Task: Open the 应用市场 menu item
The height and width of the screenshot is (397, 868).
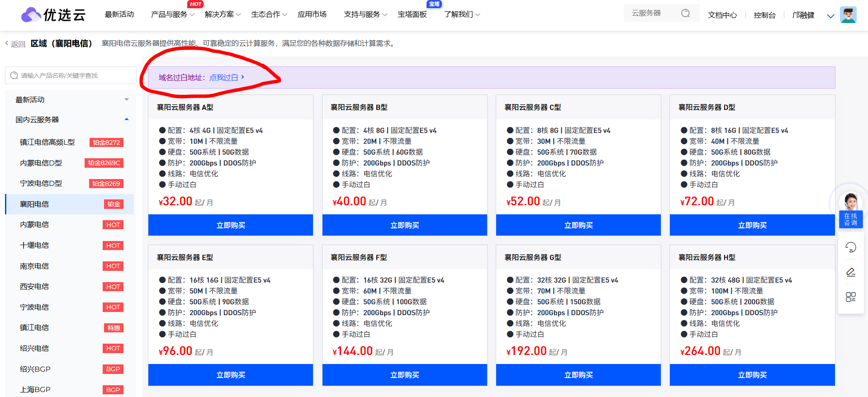Action: (312, 14)
